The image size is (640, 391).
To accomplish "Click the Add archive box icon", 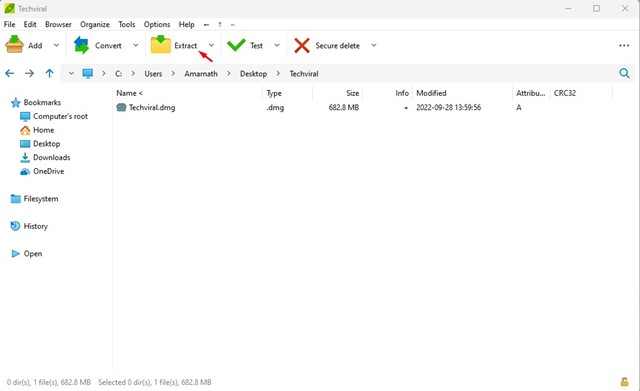I will click(x=14, y=44).
